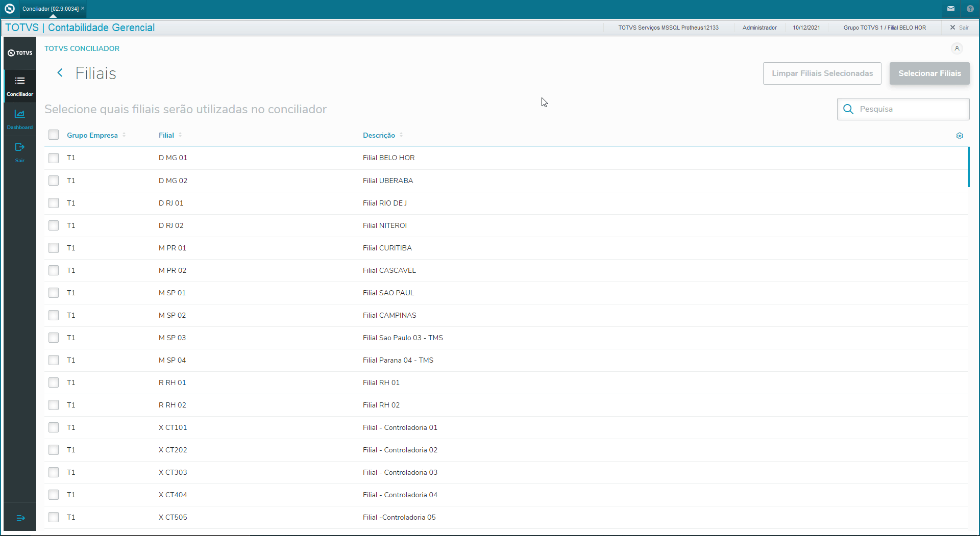Click the filial code R RH 02

(x=173, y=405)
